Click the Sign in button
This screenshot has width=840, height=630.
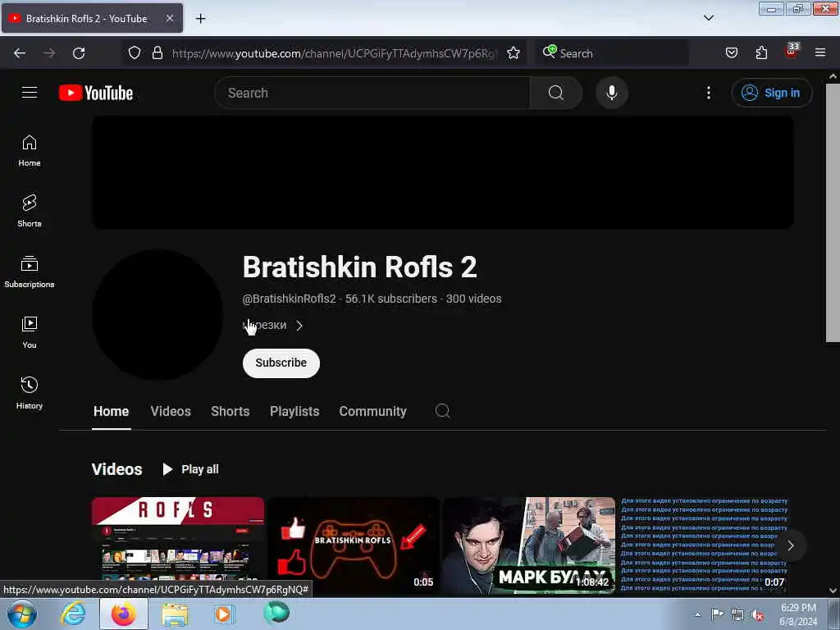(x=771, y=93)
